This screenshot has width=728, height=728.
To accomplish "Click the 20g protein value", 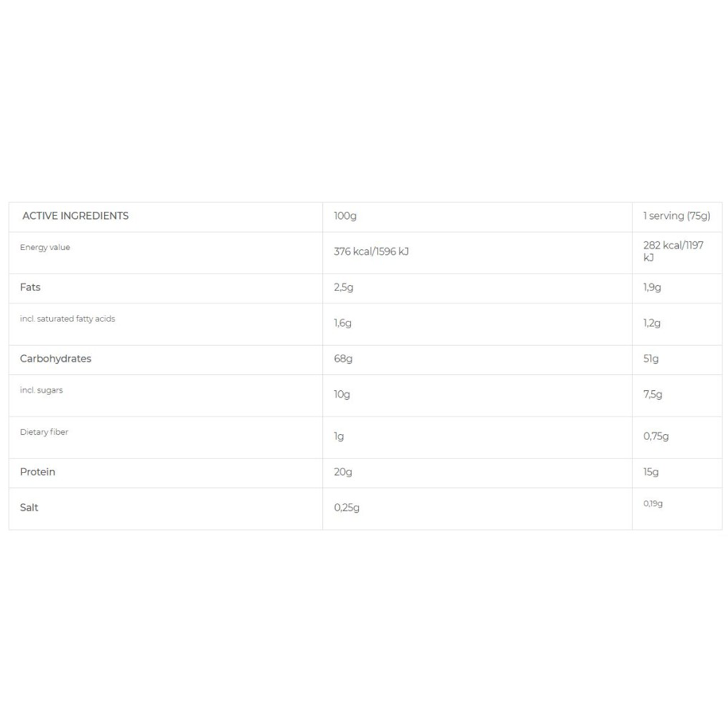I will [x=343, y=473].
